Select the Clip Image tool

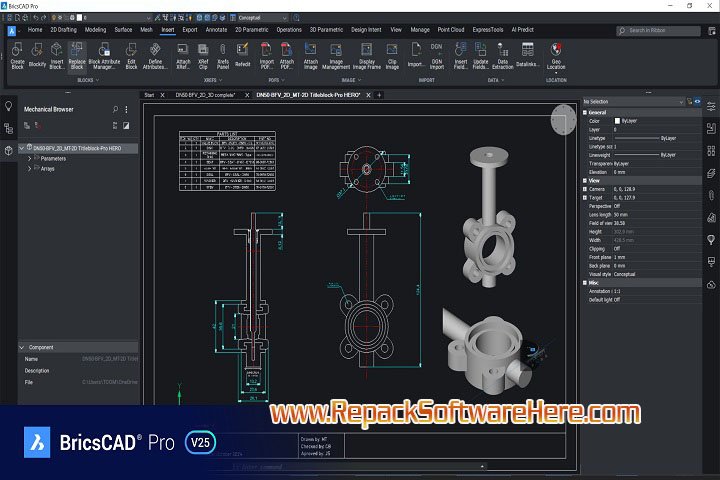[x=392, y=56]
